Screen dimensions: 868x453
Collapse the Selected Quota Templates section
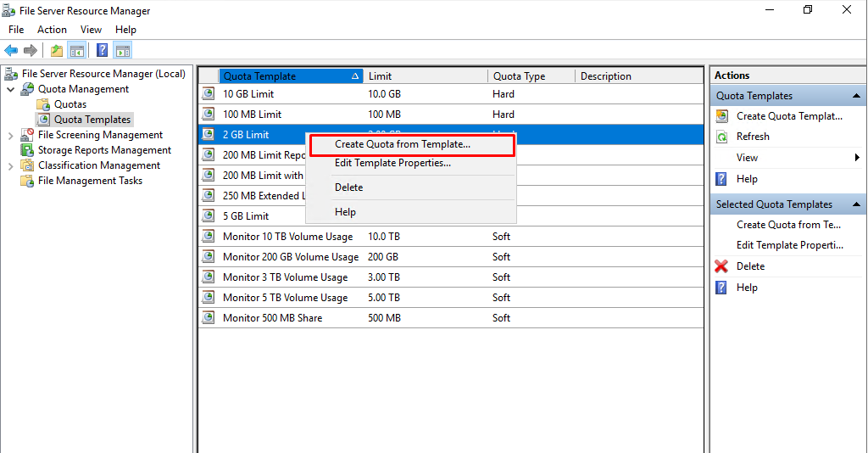pos(856,204)
